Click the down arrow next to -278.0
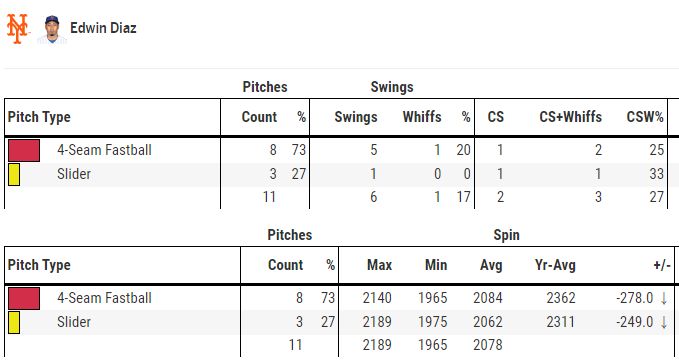The height and width of the screenshot is (360, 679). coord(664,298)
